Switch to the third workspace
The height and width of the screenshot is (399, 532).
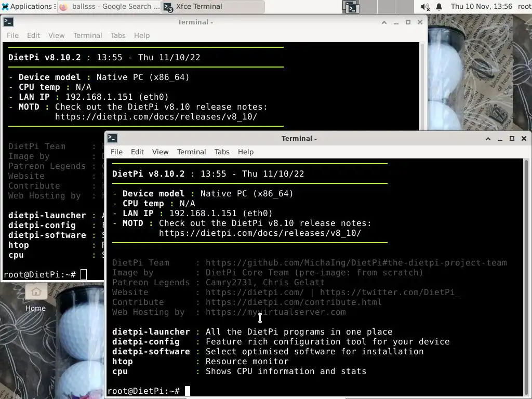387,7
